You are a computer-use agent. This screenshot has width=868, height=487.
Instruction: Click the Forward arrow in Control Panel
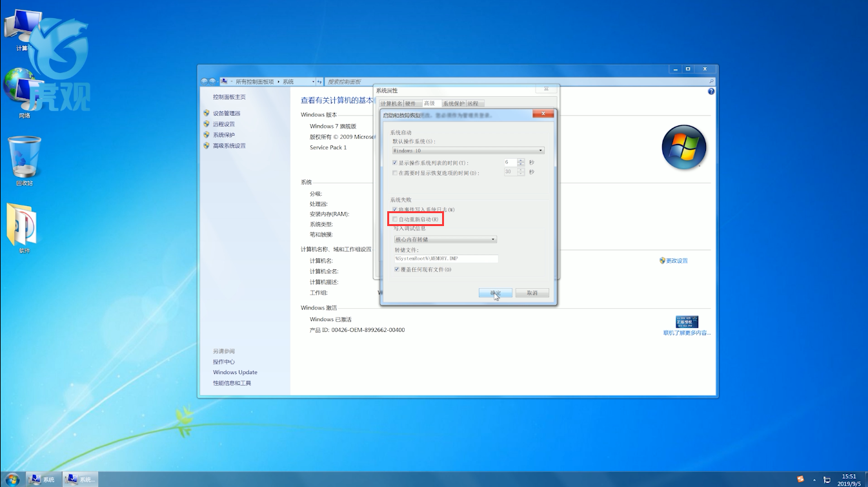[x=212, y=81]
